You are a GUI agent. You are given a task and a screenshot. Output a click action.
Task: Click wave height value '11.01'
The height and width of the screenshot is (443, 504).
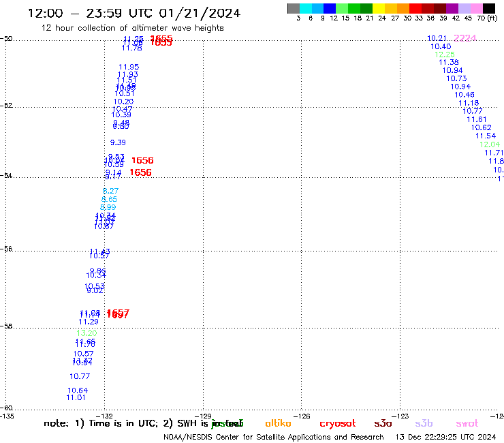click(x=76, y=397)
